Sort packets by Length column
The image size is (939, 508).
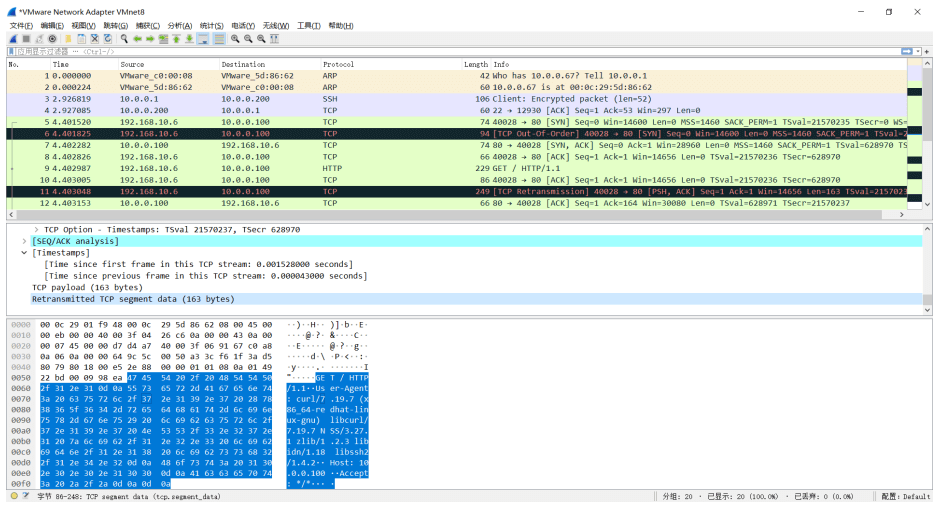476,64
